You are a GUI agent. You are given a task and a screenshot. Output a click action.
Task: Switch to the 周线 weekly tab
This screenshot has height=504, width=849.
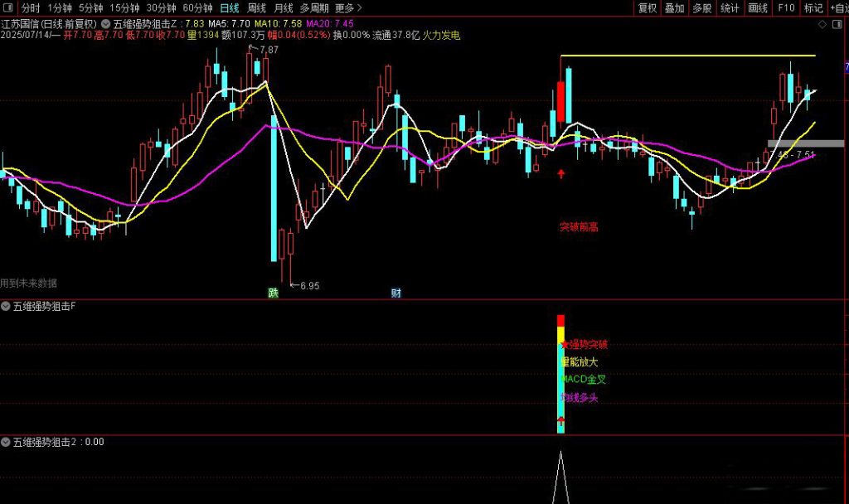click(256, 7)
